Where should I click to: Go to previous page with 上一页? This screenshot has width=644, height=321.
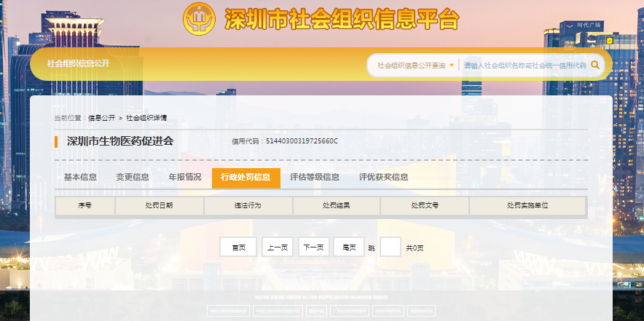[278, 247]
